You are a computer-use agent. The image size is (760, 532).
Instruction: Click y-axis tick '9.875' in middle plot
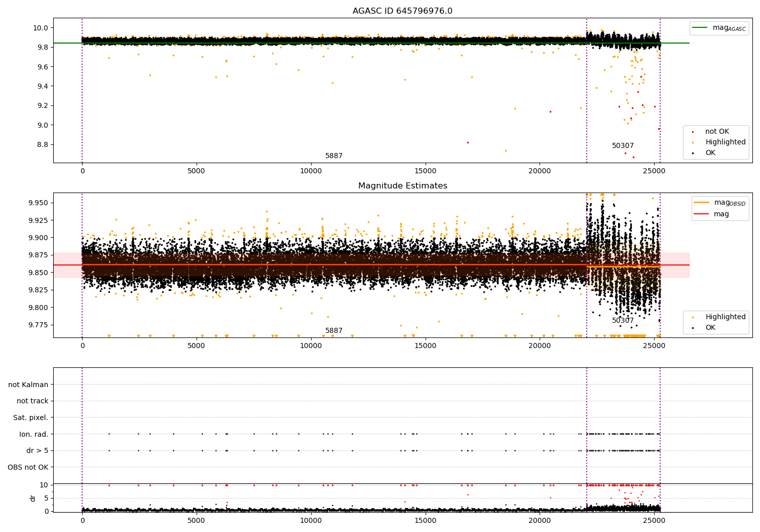tap(39, 255)
